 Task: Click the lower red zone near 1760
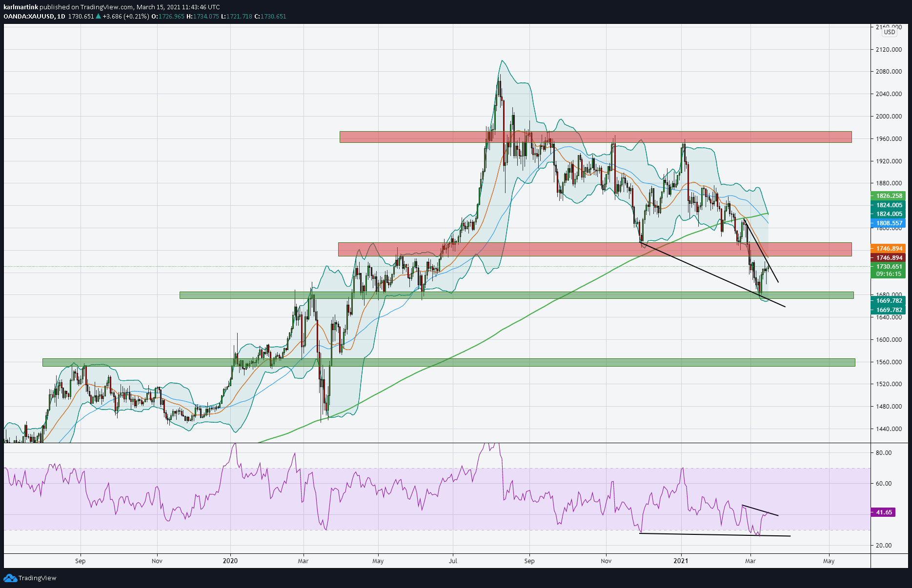coord(595,249)
